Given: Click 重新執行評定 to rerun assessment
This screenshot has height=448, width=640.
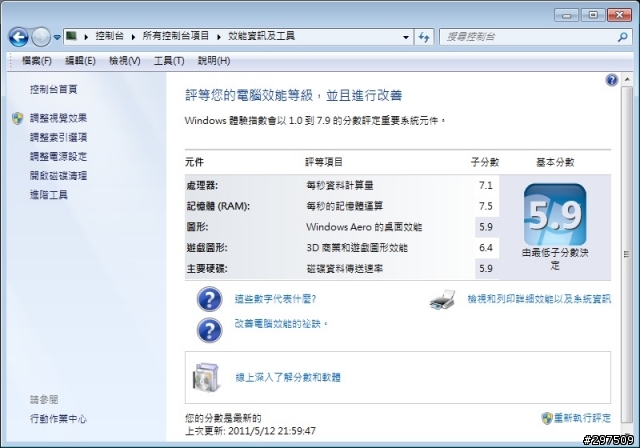Looking at the screenshot, I should [x=582, y=418].
